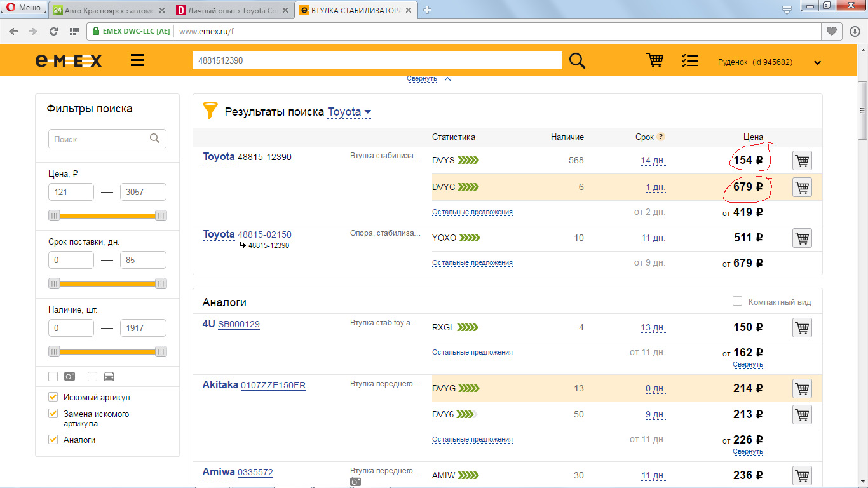Expand Остальные предложения for Toyota 48815-02150
The width and height of the screenshot is (868, 488).
(472, 263)
